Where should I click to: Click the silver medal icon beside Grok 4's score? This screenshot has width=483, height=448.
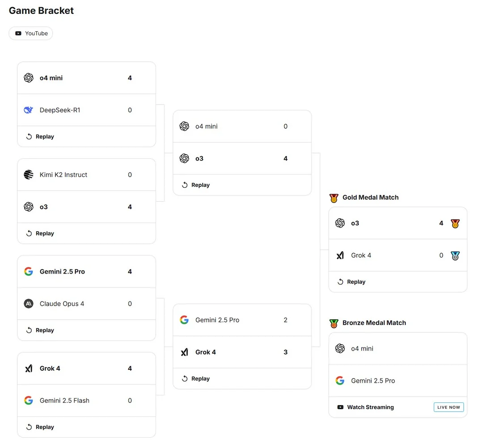tap(455, 256)
